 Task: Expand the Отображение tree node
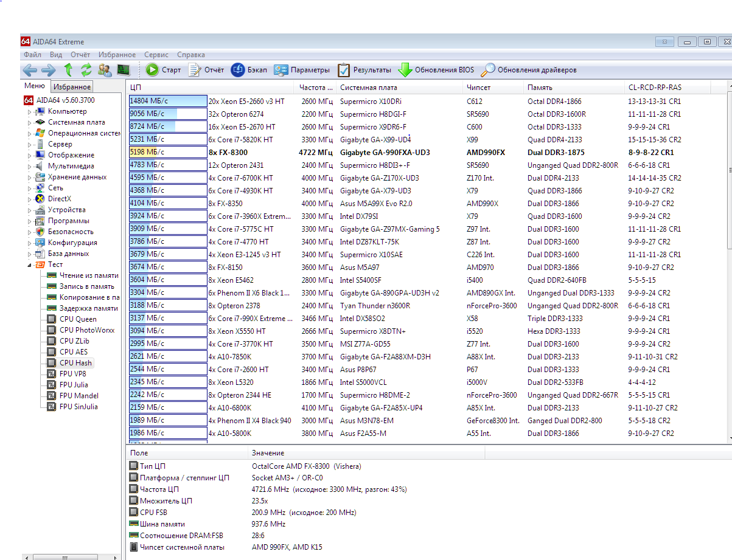[x=29, y=156]
